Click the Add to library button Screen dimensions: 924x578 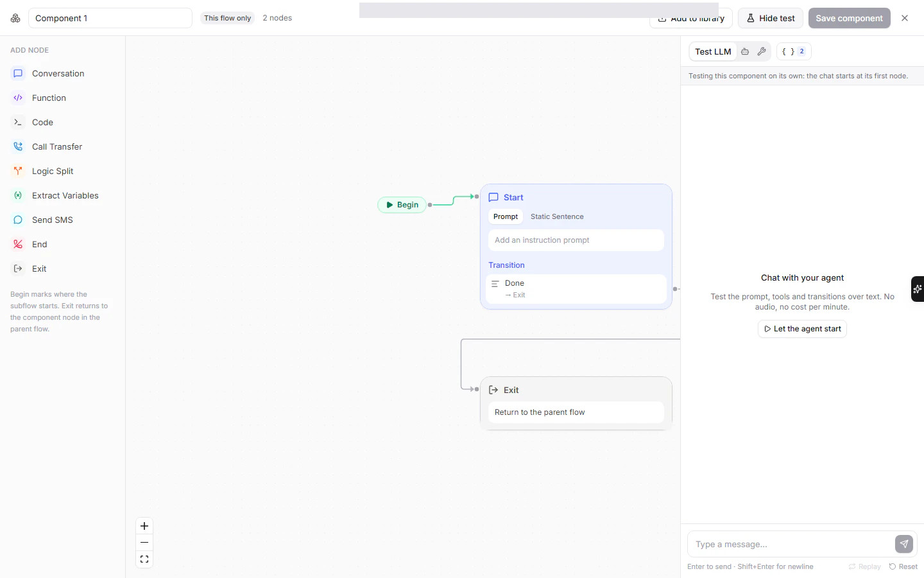pos(691,18)
